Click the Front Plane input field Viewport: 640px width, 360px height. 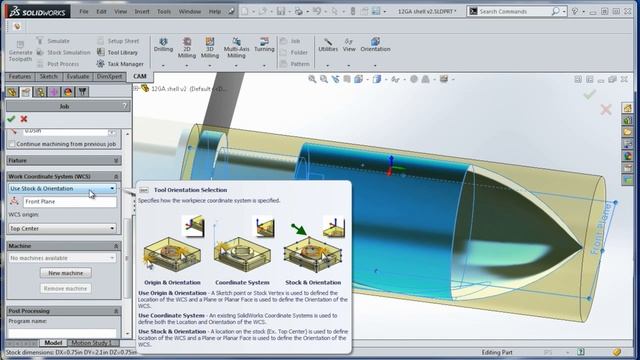[x=70, y=202]
